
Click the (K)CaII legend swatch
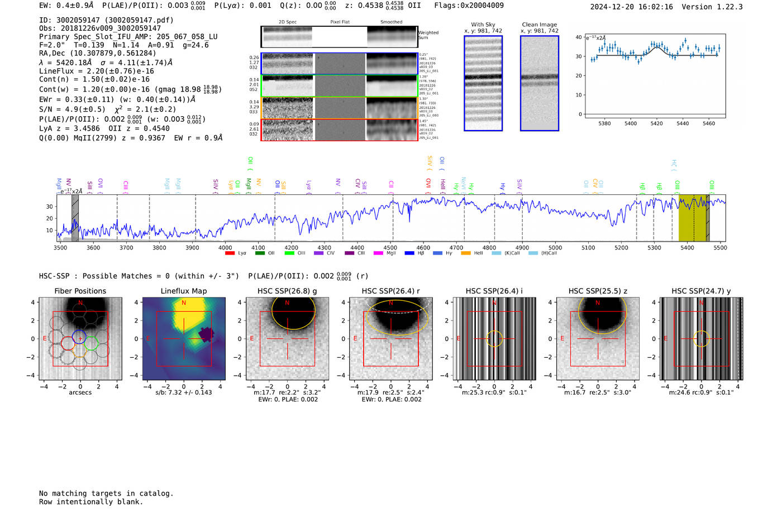click(496, 253)
